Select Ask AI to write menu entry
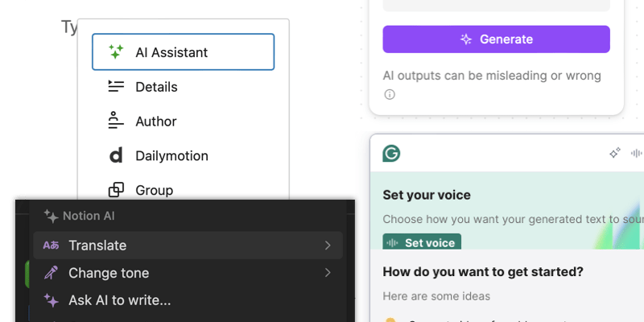 (119, 300)
